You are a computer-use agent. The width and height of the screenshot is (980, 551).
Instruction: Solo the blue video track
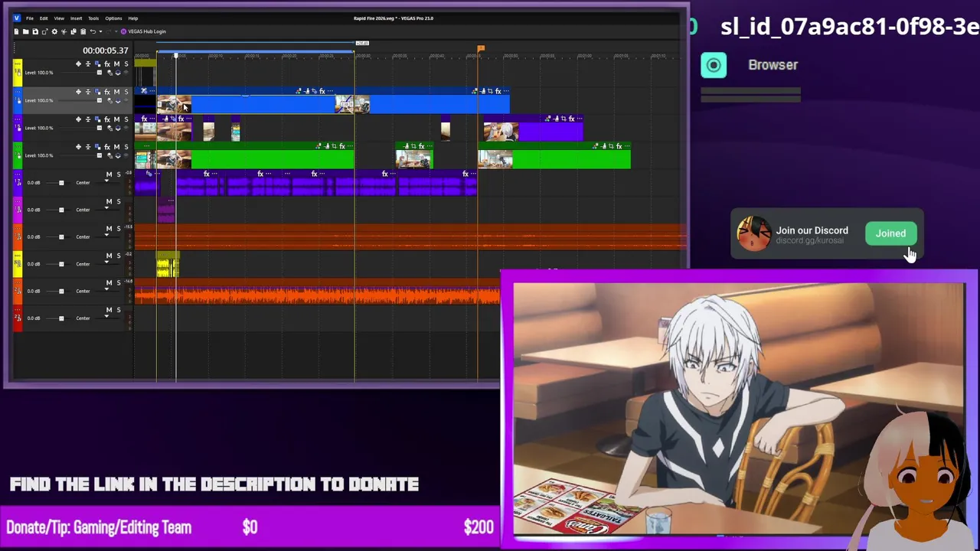(126, 92)
